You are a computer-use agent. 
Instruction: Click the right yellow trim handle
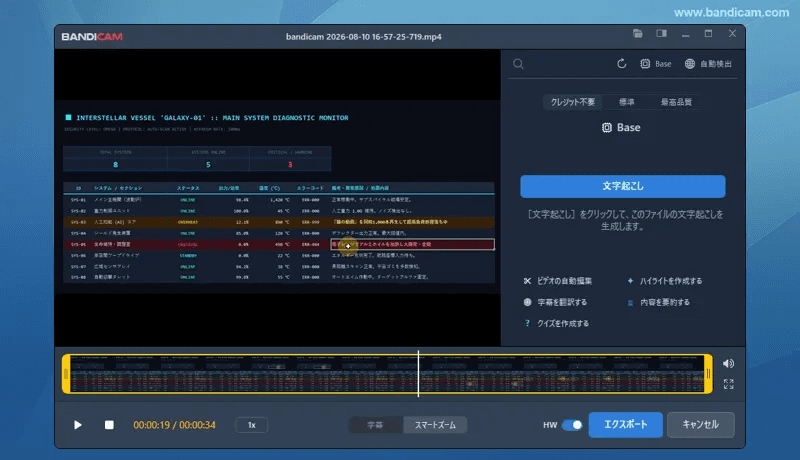coord(708,374)
